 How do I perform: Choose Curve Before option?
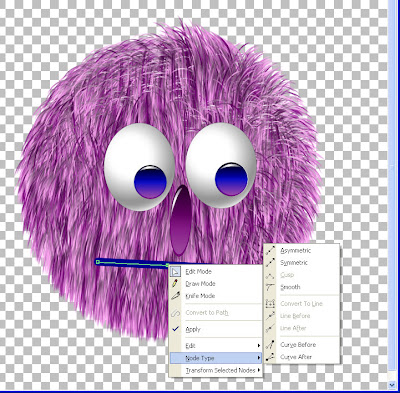(302, 345)
